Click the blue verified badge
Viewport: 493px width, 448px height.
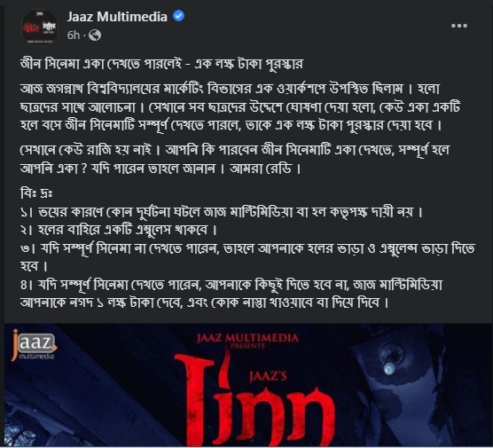coord(178,16)
